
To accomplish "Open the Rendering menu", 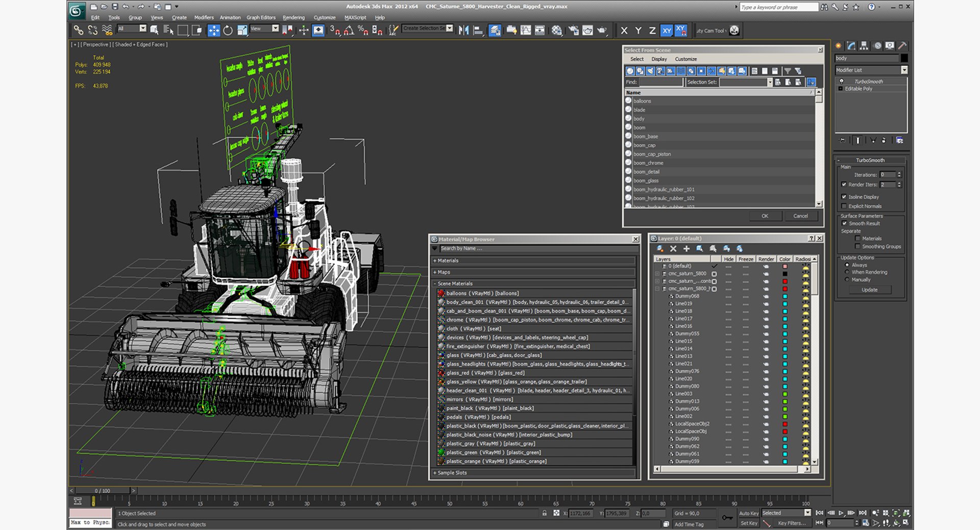I will (293, 17).
